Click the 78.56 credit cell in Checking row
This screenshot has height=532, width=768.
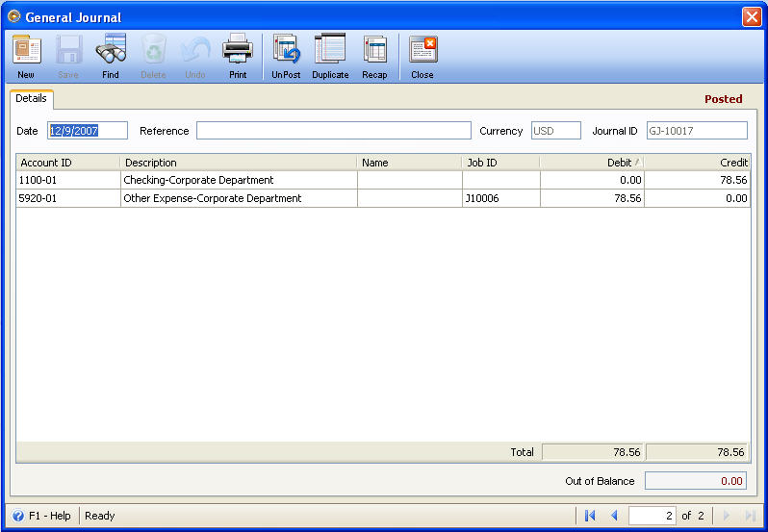tap(698, 180)
